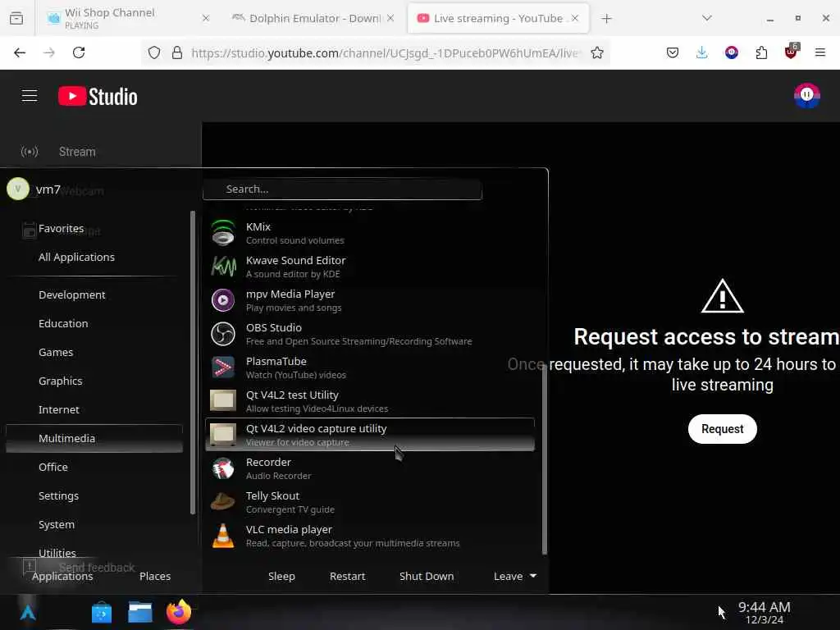Click Sleep in launcher footer

[281, 577]
